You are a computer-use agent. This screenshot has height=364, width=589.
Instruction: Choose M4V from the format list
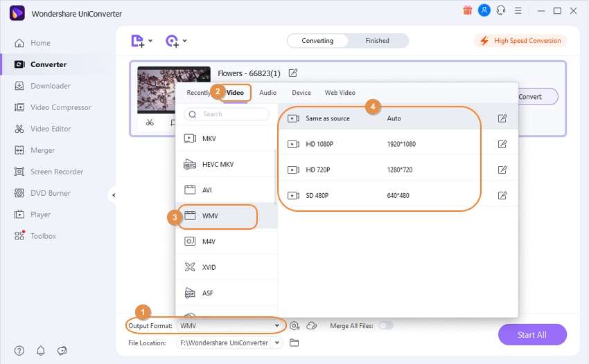pyautogui.click(x=226, y=242)
